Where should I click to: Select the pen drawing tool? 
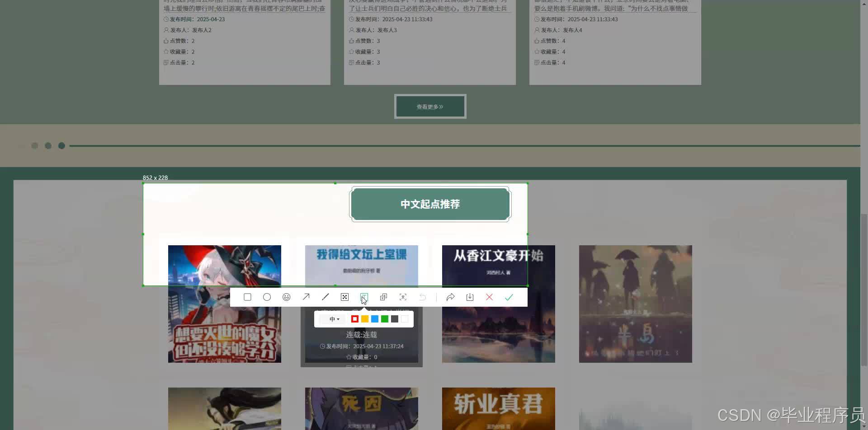click(x=325, y=297)
